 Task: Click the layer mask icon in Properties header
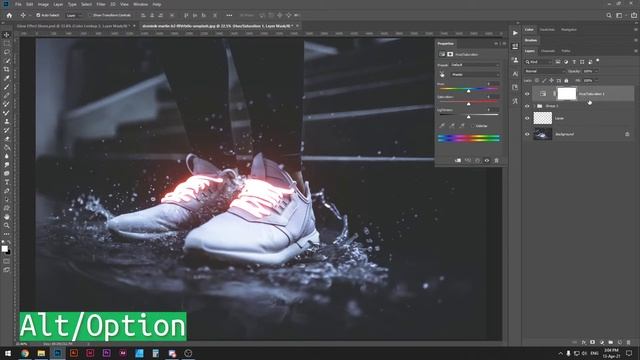coord(450,54)
